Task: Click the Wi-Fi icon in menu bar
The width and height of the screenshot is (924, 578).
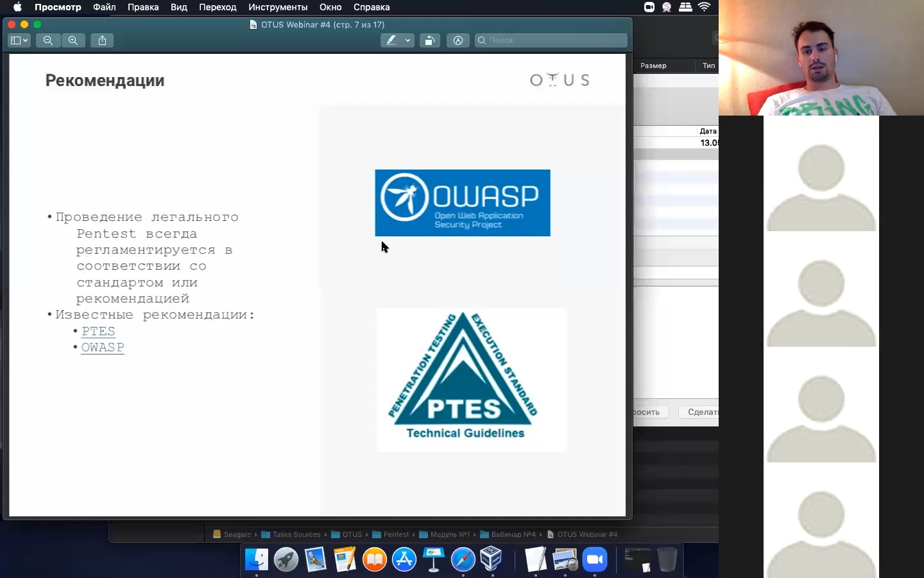Action: [705, 7]
